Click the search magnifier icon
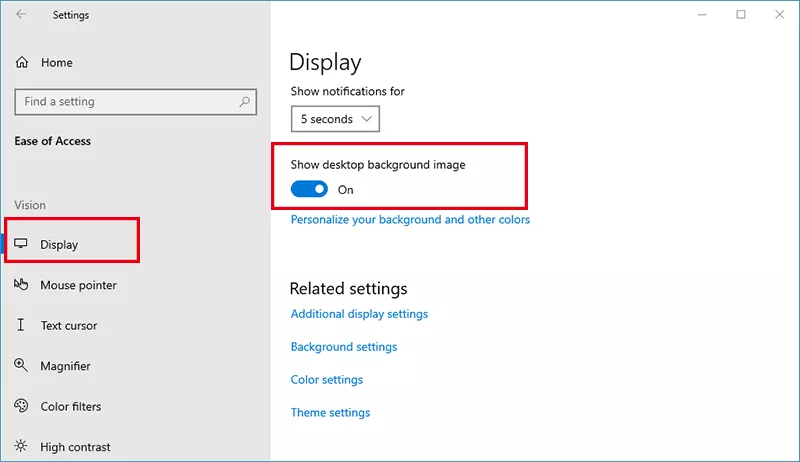 coord(244,101)
